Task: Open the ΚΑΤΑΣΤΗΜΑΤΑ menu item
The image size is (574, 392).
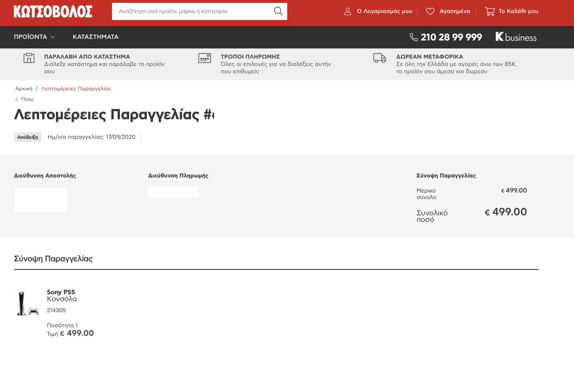Action: (x=95, y=37)
